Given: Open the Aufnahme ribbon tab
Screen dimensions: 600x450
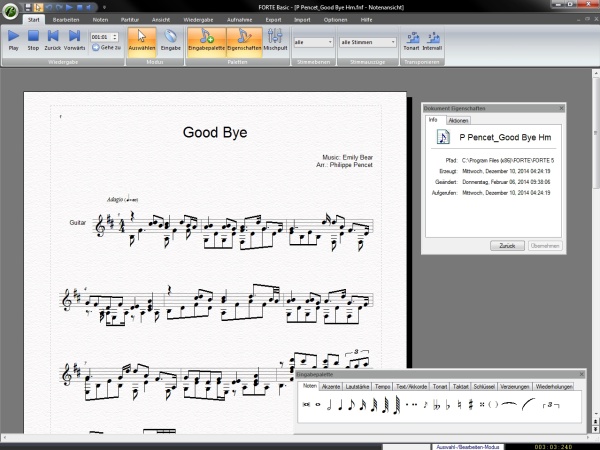Looking at the screenshot, I should pos(239,20).
